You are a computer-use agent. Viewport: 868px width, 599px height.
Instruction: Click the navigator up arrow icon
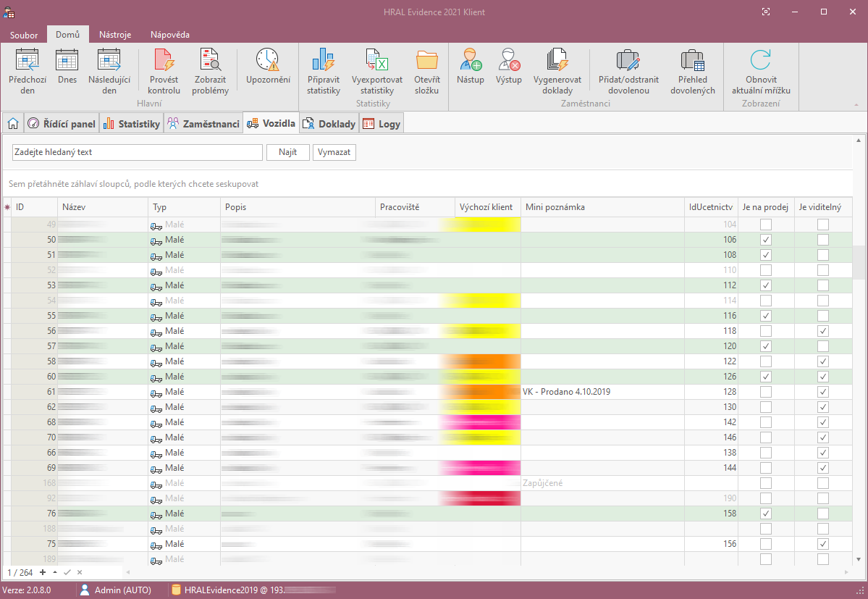pyautogui.click(x=55, y=572)
